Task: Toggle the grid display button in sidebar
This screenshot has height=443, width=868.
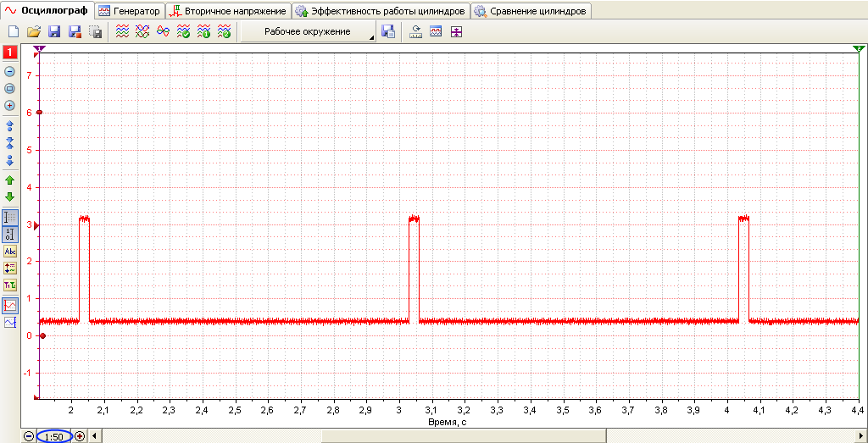Action: (10, 218)
